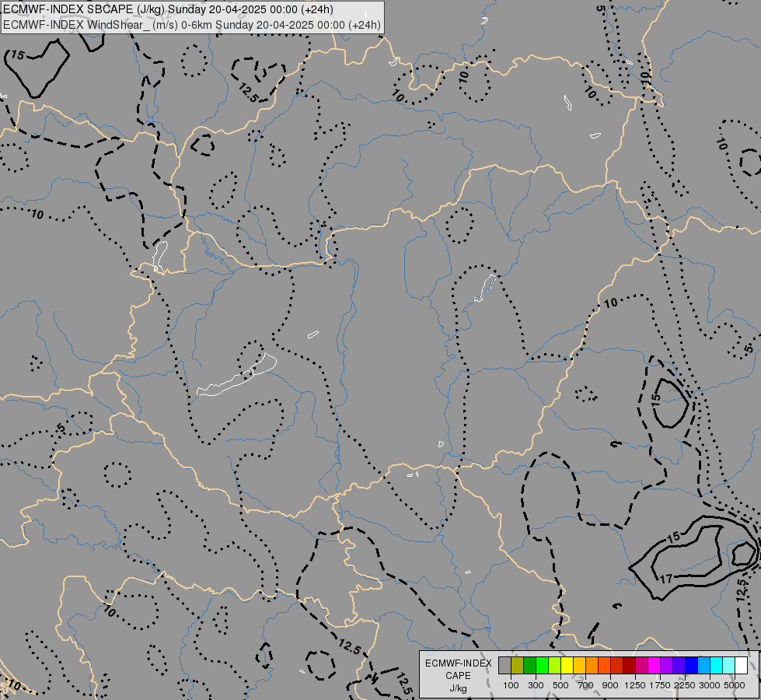
Task: Select the cyan legend swatch
Action: [717, 665]
